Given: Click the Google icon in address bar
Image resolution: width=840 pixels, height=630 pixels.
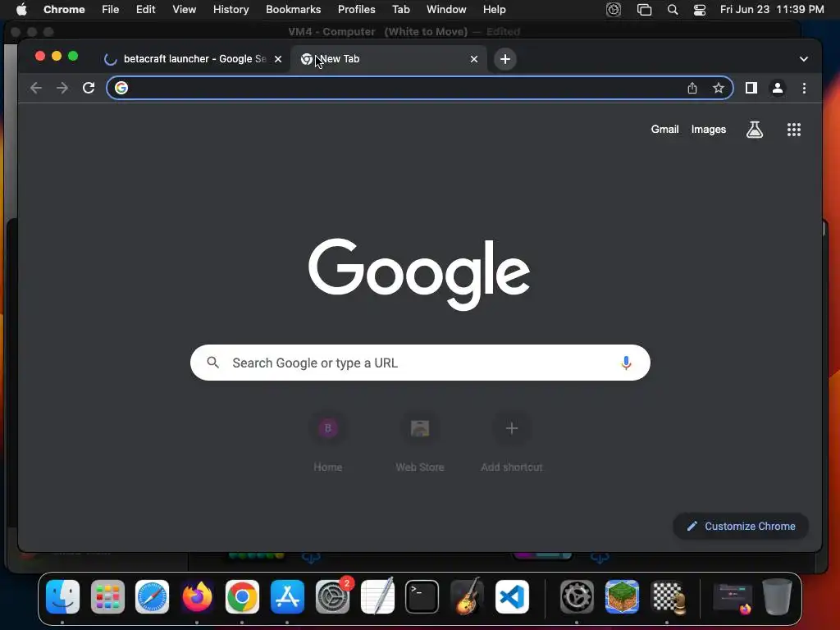Looking at the screenshot, I should [x=121, y=88].
